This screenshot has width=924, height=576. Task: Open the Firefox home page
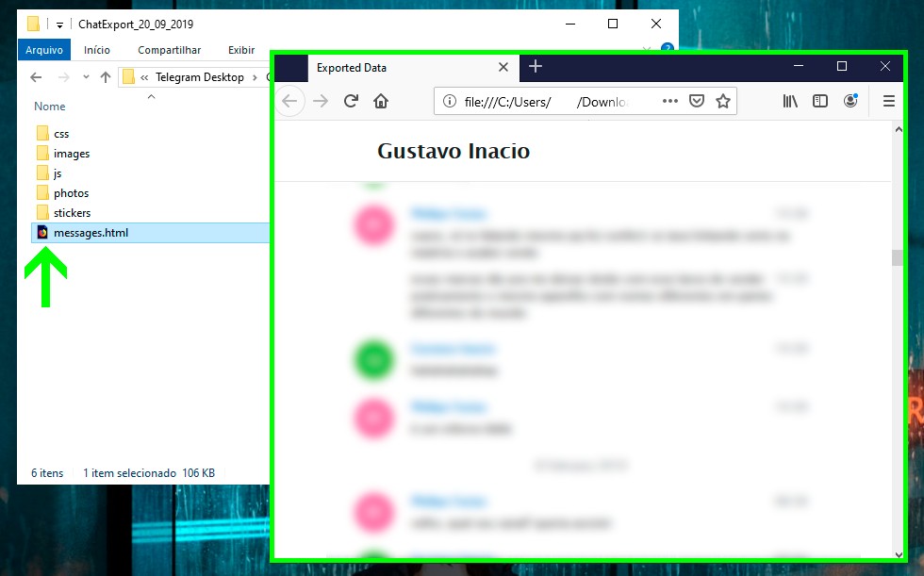click(381, 101)
